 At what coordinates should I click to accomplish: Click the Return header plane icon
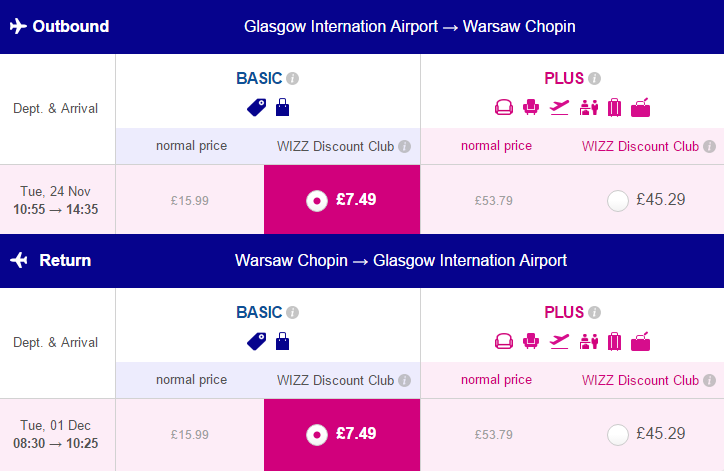click(x=19, y=260)
